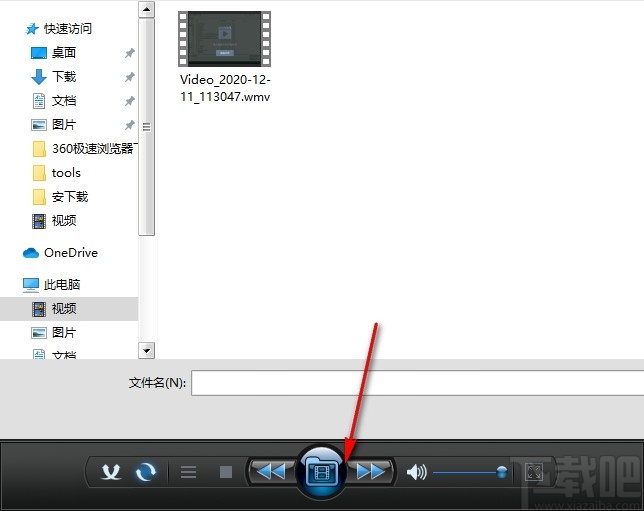Open the playlist three-line icon
Screen dimensions: 644x511
(188, 472)
